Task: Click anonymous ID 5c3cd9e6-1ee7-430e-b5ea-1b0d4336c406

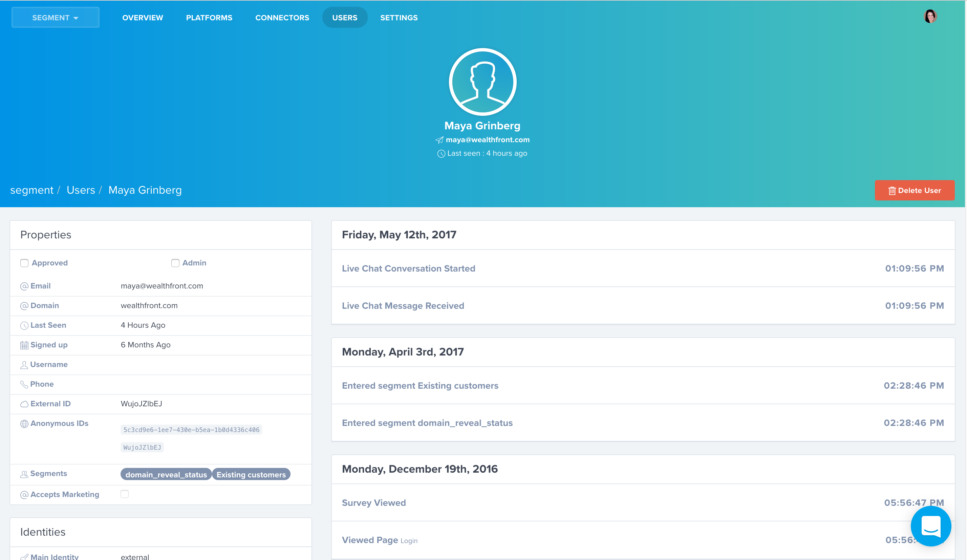Action: click(x=191, y=430)
